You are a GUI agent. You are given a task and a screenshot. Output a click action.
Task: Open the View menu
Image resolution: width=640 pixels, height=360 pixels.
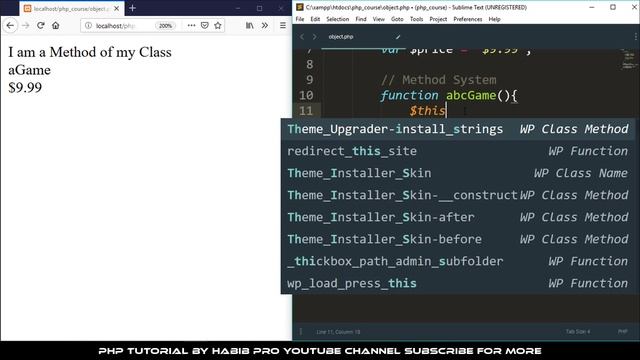click(379, 19)
